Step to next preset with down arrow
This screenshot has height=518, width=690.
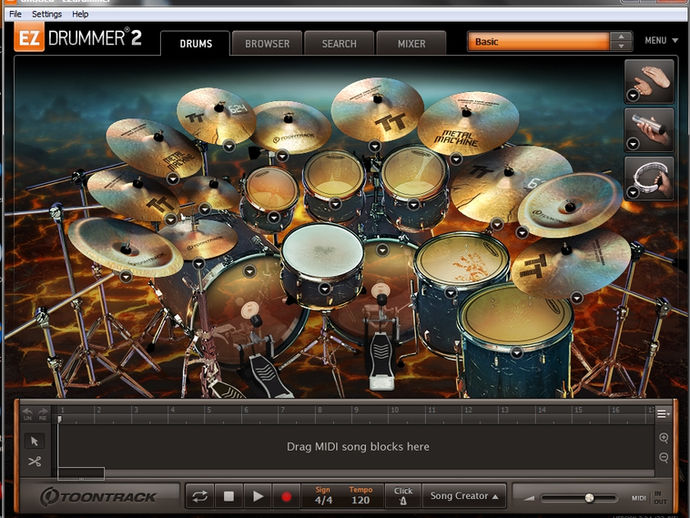(621, 46)
